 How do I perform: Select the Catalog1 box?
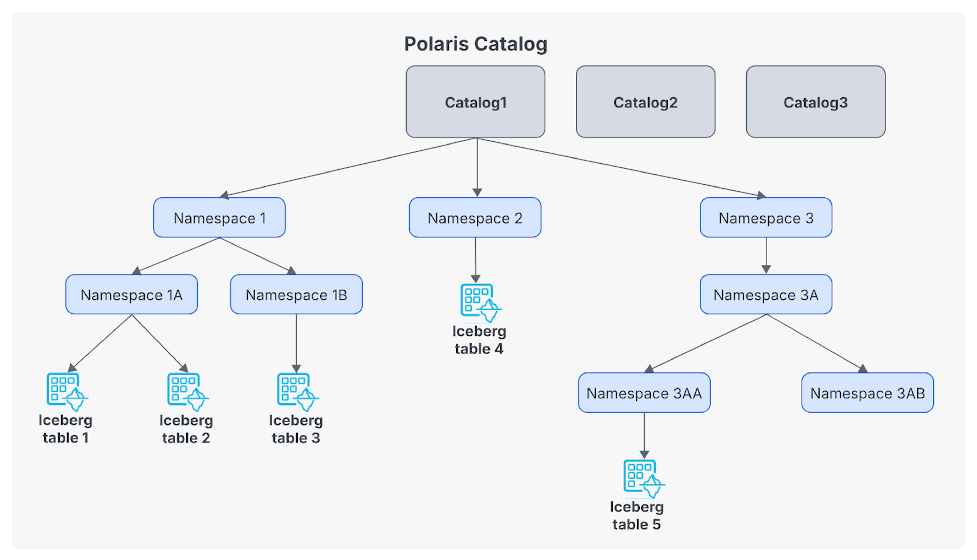coord(476,102)
